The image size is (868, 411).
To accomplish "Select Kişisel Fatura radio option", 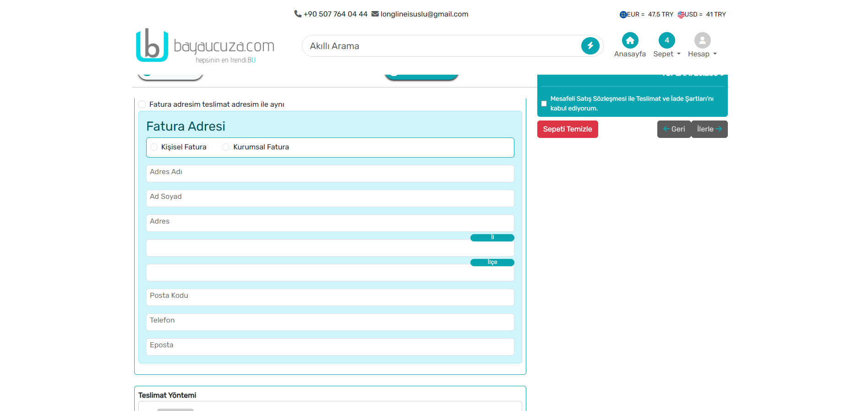I will 154,147.
